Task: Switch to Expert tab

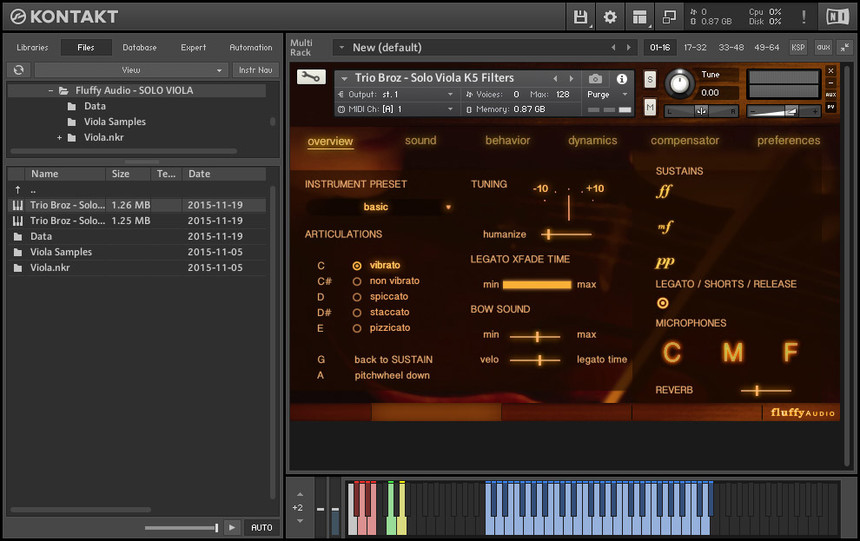Action: (x=193, y=48)
